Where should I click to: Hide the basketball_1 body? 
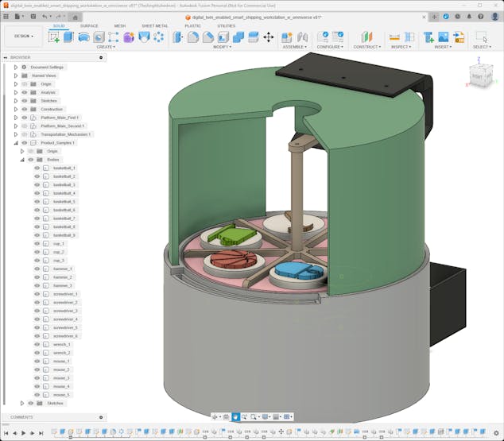pyautogui.click(x=37, y=168)
